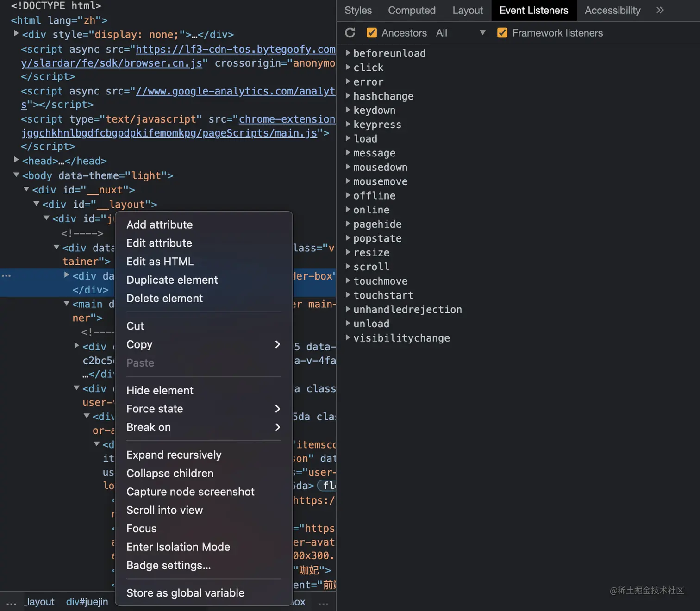Expand the collapsed head element
700x611 pixels.
tap(16, 160)
